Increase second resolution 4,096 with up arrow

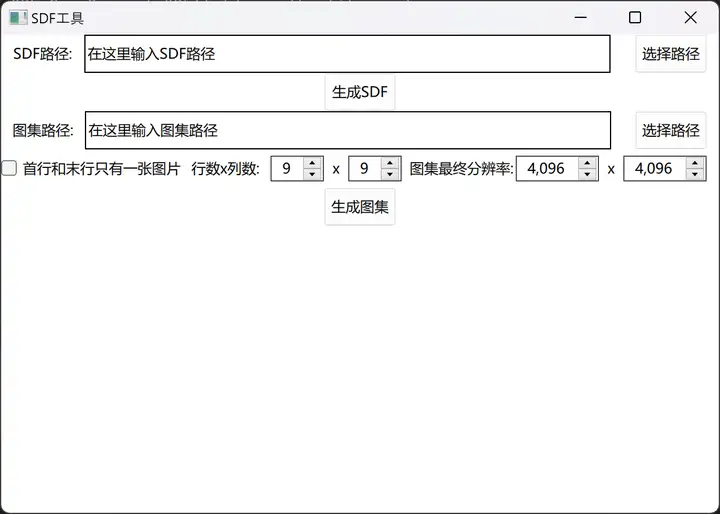tap(695, 163)
